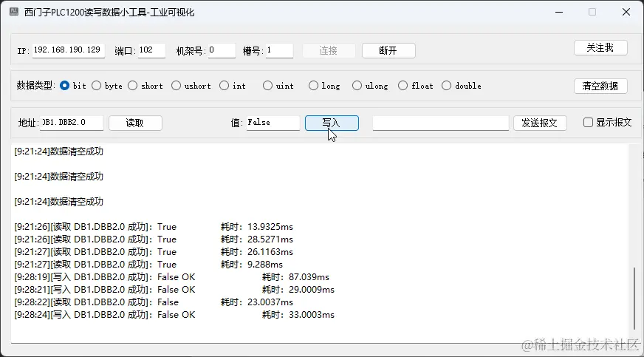Click the 写入 write button
The height and width of the screenshot is (357, 644).
(x=332, y=123)
